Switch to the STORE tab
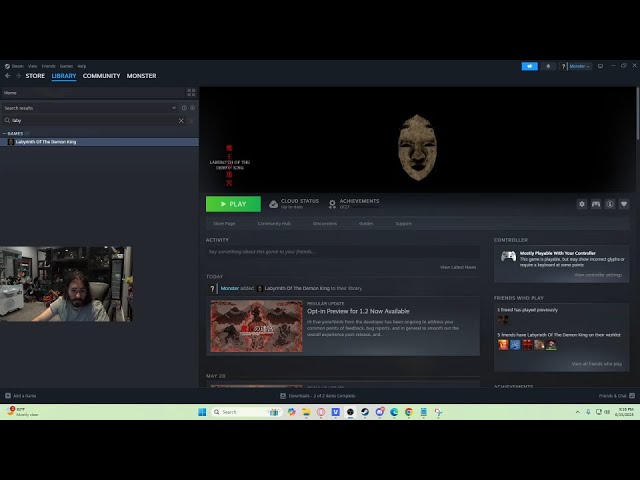This screenshot has width=640, height=480. (x=35, y=76)
